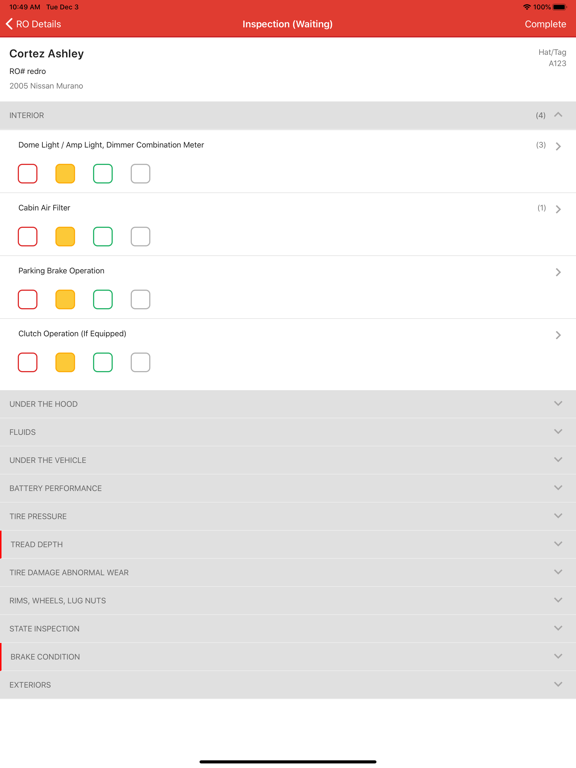The image size is (576, 768).
Task: Expand TREAD DEPTH section
Action: click(x=288, y=545)
